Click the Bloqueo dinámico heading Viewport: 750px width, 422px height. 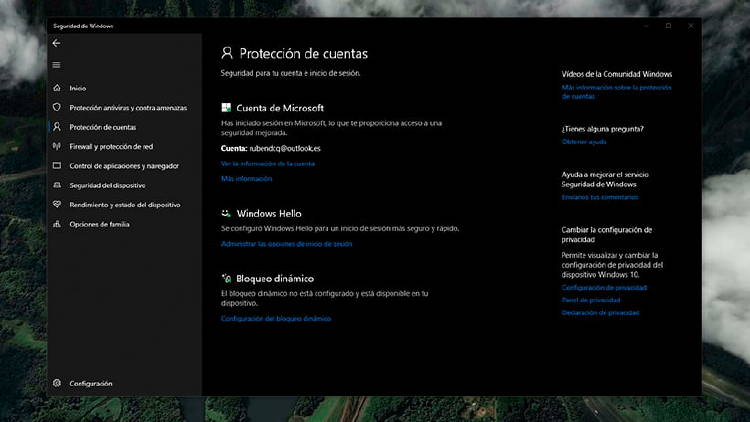tap(275, 278)
